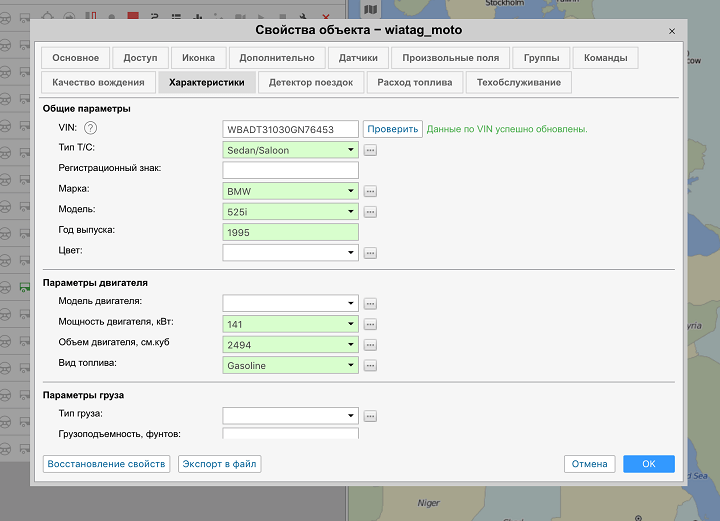Screen dimensions: 720x521
Task: Switch to the Команды tab
Action: [x=606, y=58]
